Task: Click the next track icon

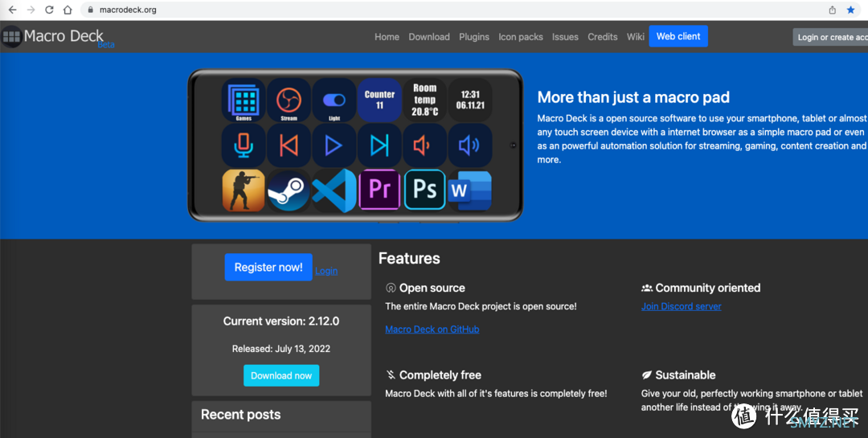Action: pyautogui.click(x=379, y=145)
